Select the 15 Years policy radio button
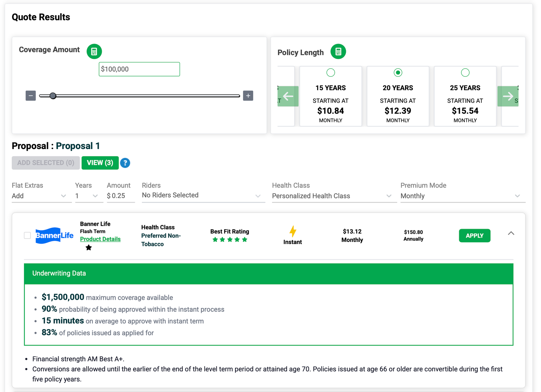541x392 pixels. point(330,72)
